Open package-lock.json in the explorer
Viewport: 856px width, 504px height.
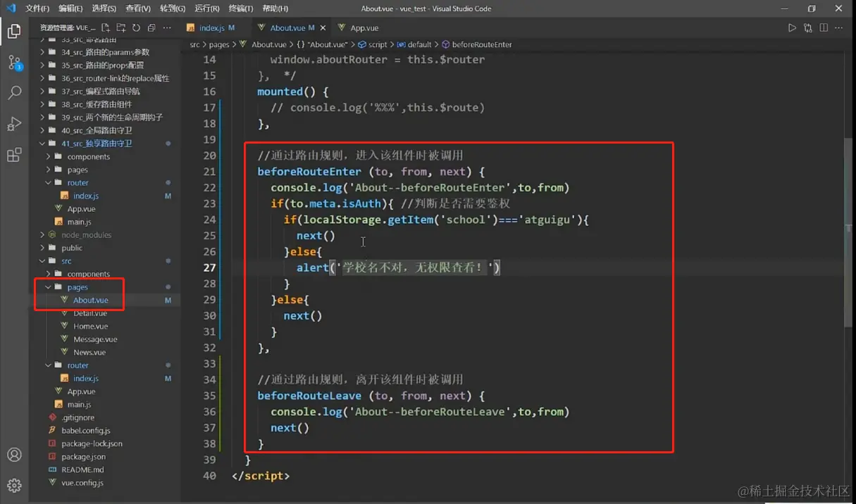92,443
